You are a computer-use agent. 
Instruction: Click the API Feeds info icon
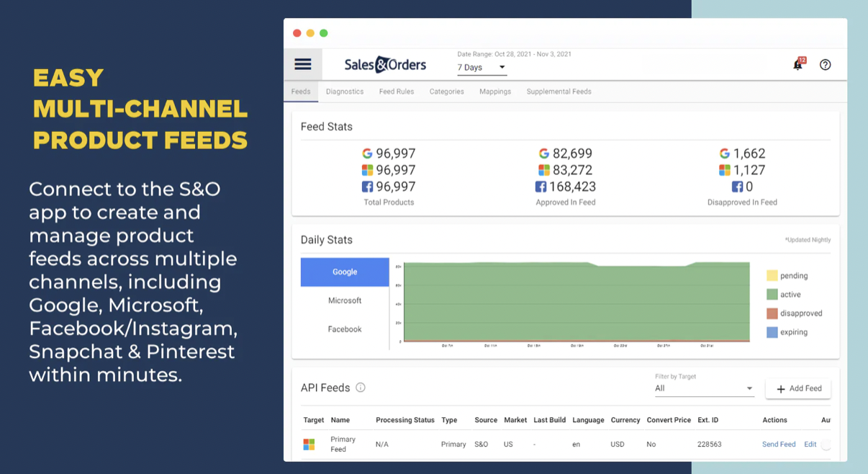[x=361, y=388]
